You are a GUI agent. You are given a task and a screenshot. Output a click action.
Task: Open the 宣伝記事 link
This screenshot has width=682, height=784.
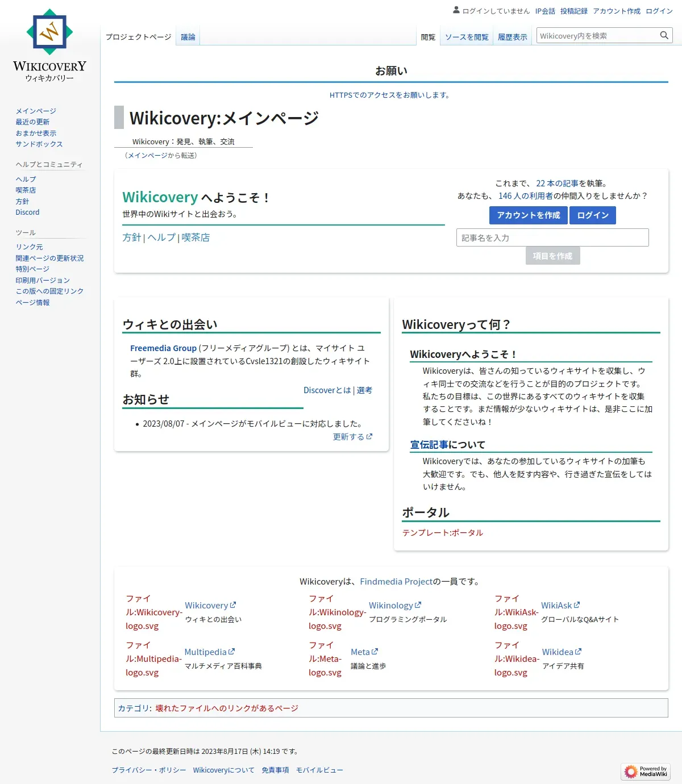tap(429, 445)
